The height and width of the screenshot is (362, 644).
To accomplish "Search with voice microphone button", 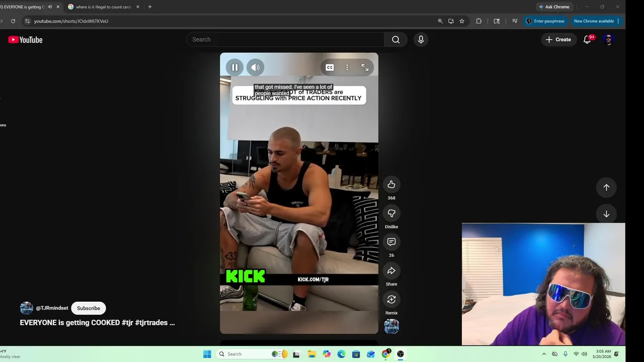I will coord(421,40).
